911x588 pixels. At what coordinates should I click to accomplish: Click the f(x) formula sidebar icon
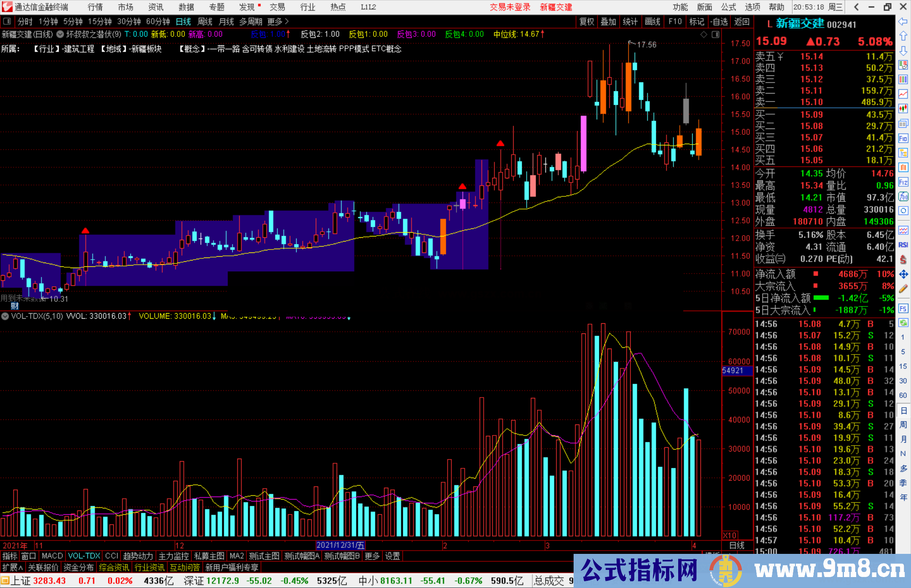(903, 196)
